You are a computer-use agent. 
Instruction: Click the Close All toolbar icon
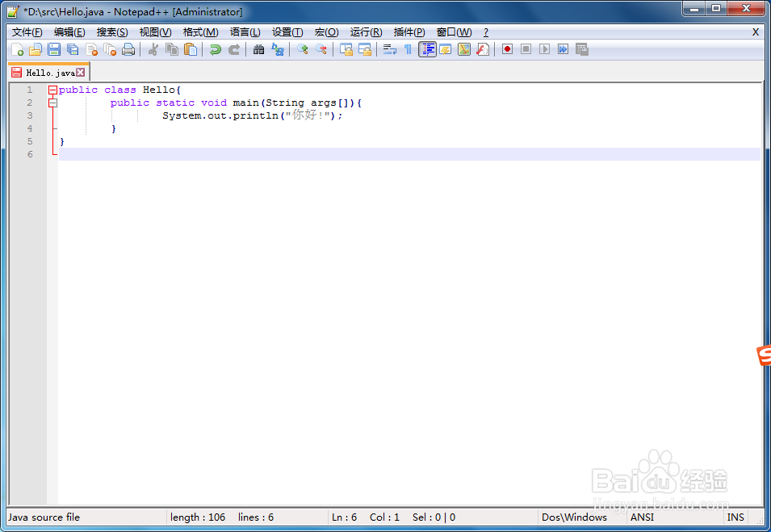click(110, 50)
